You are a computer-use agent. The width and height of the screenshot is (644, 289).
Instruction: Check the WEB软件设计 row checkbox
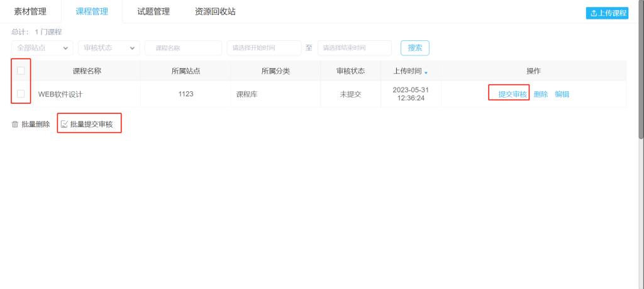21,94
